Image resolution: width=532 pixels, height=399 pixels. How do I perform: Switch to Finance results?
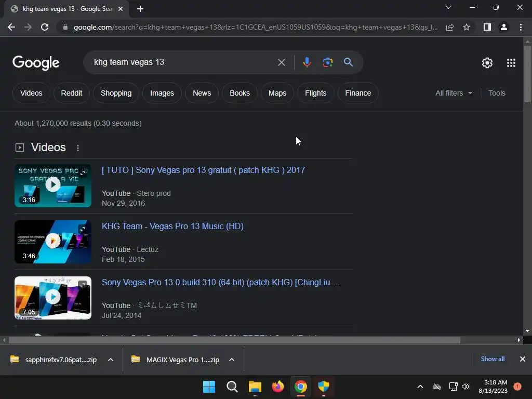[x=358, y=93]
